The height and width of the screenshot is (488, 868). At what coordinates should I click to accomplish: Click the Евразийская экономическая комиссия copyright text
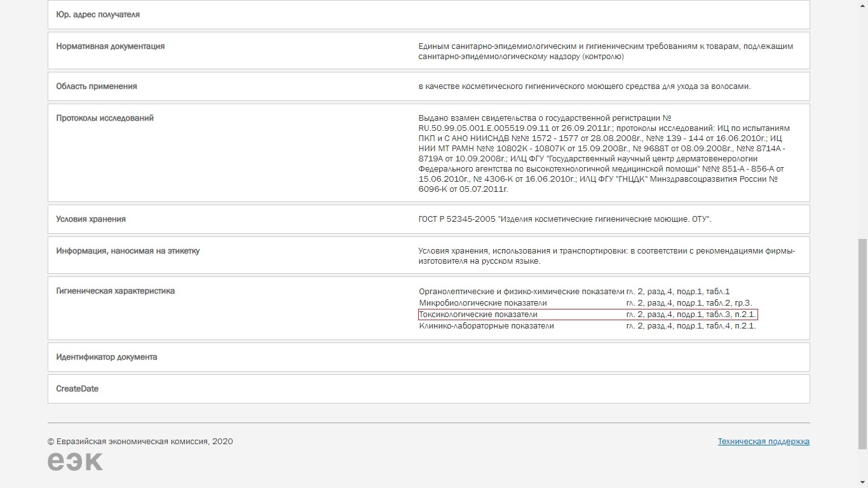140,442
